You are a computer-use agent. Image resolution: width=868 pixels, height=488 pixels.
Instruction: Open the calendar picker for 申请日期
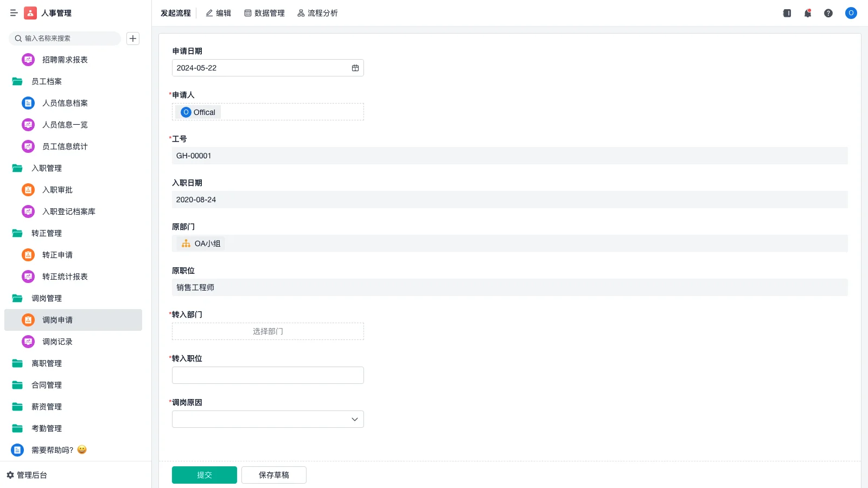355,68
